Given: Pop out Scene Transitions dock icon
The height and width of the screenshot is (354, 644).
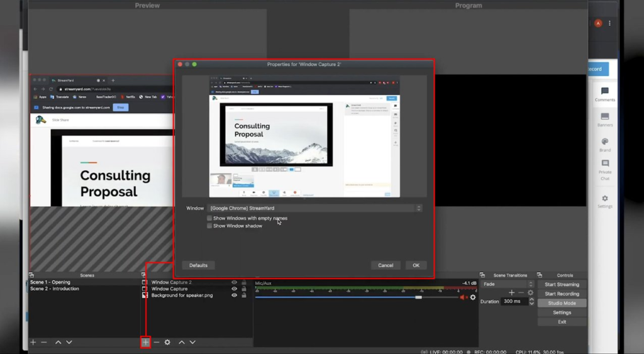Looking at the screenshot, I should pos(482,275).
